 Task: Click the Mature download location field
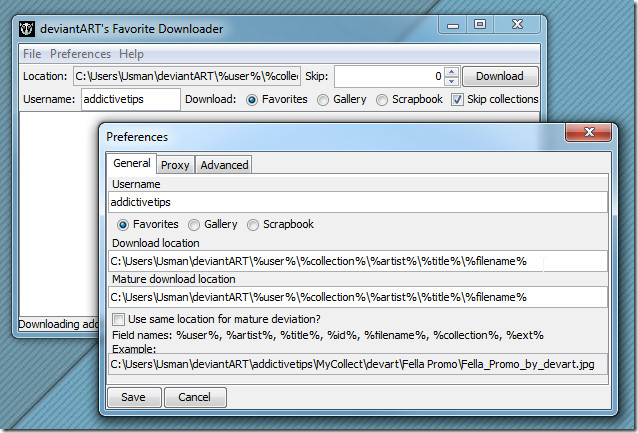(x=358, y=297)
